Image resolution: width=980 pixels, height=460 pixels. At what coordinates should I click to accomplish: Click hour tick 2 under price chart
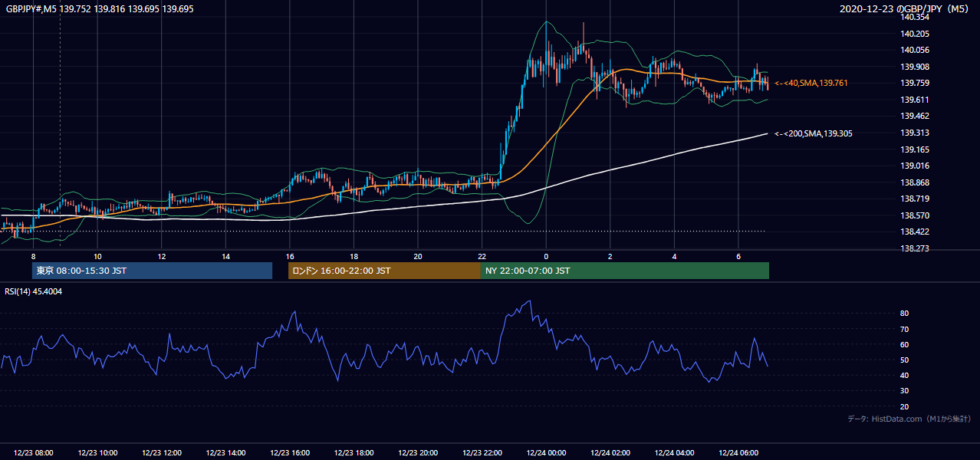click(610, 256)
